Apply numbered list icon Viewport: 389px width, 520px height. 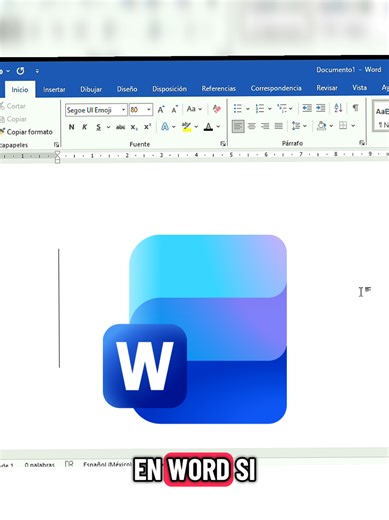coord(260,109)
